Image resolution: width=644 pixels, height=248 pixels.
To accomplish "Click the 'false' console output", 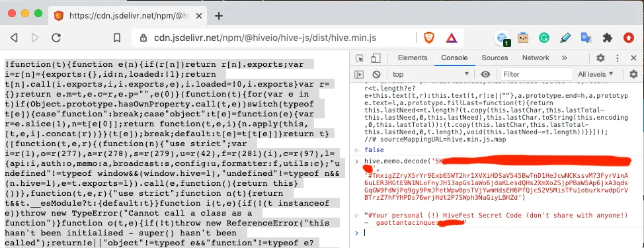I will pos(374,150).
